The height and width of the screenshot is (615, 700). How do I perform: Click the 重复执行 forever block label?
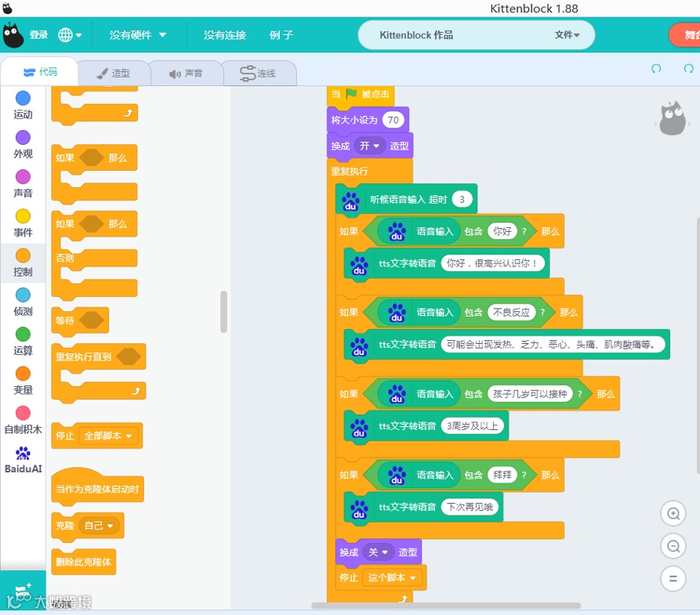(350, 172)
